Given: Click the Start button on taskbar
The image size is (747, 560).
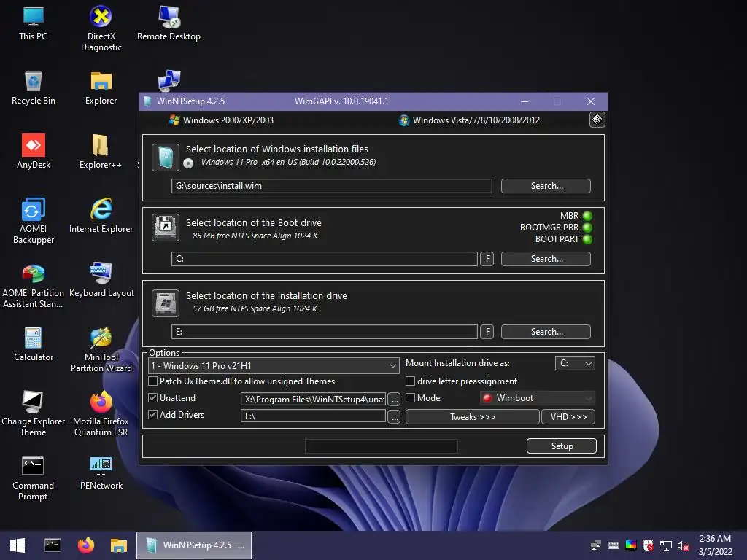Looking at the screenshot, I should [18, 545].
